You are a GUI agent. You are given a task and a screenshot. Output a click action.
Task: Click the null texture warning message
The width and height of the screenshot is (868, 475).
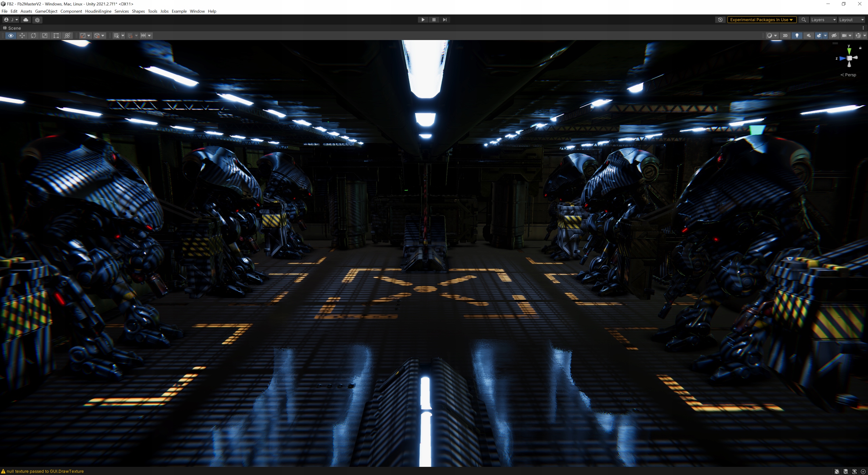coord(45,471)
